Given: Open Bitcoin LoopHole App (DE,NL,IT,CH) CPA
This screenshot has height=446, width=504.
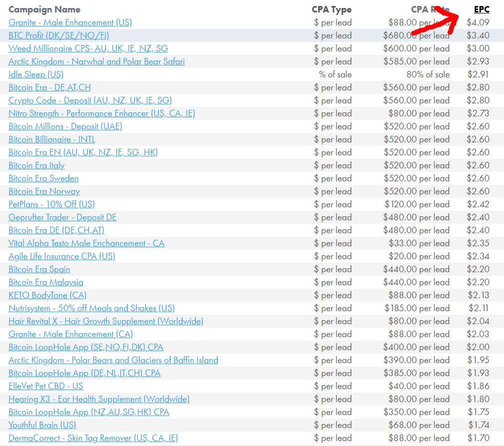Looking at the screenshot, I should [84, 374].
